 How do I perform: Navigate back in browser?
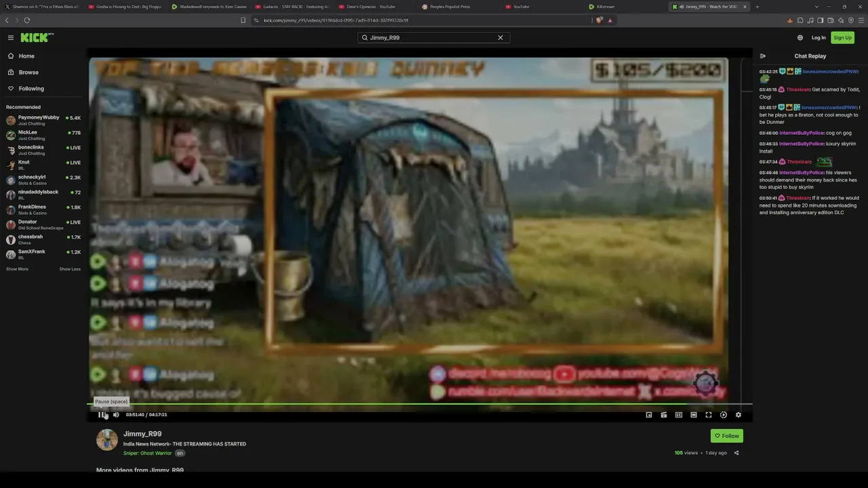pos(7,20)
